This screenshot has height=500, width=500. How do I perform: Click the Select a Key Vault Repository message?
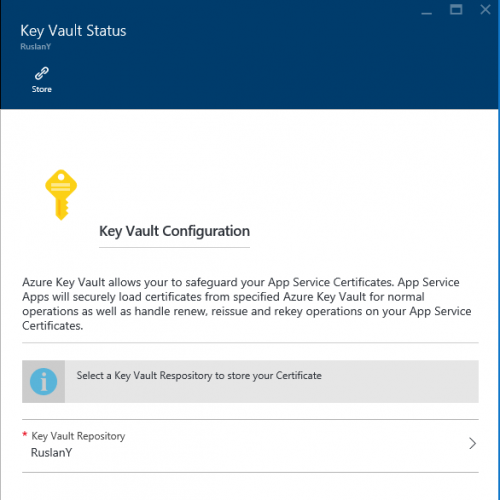point(199,376)
